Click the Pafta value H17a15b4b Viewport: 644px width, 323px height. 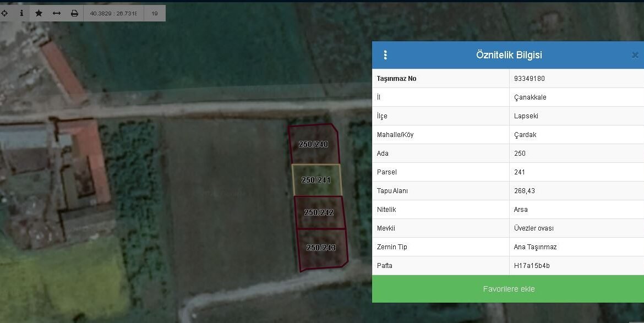tap(531, 266)
